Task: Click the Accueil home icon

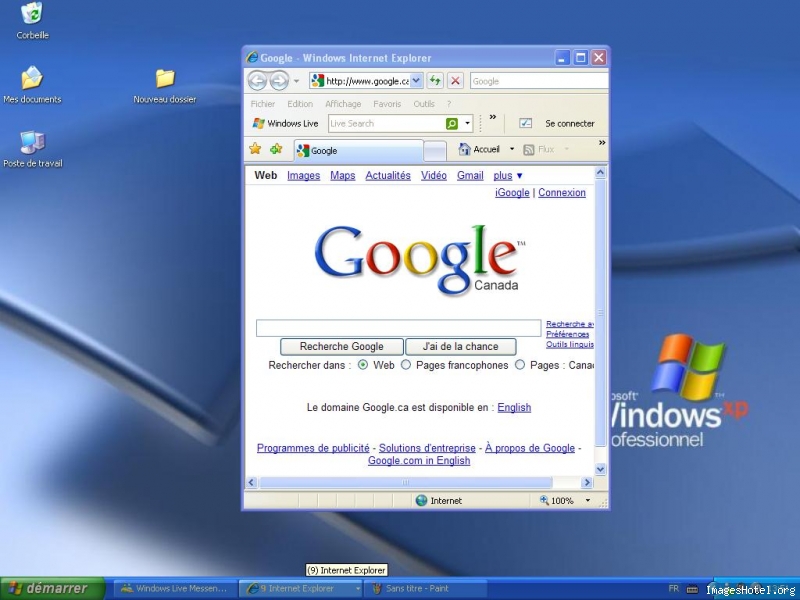Action: click(x=465, y=149)
